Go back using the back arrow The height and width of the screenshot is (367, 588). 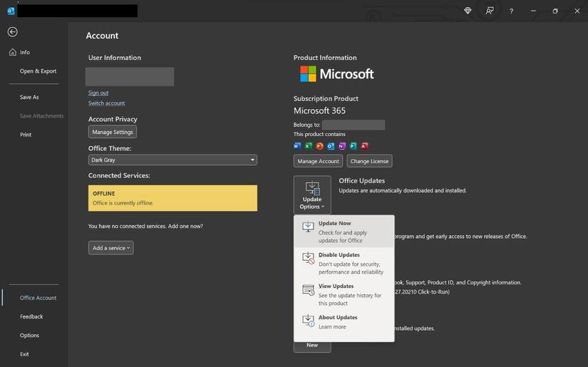[12, 32]
